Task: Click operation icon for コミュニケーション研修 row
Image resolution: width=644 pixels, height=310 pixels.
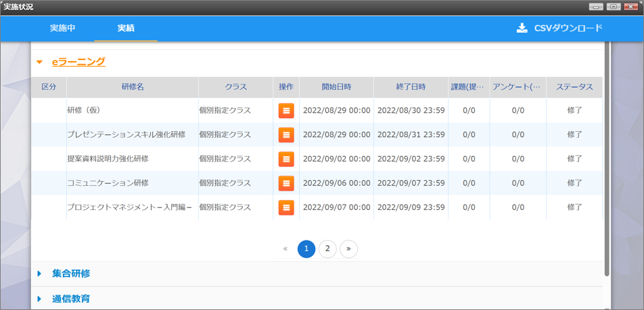Action: click(x=286, y=183)
